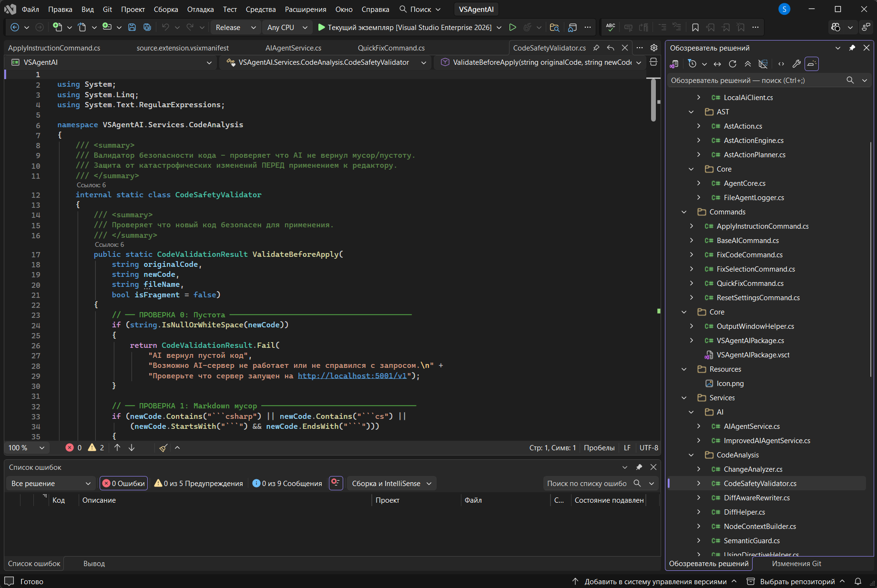Switch to the QuickFixCommand.cs tab
Image resolution: width=877 pixels, height=588 pixels.
[x=391, y=48]
